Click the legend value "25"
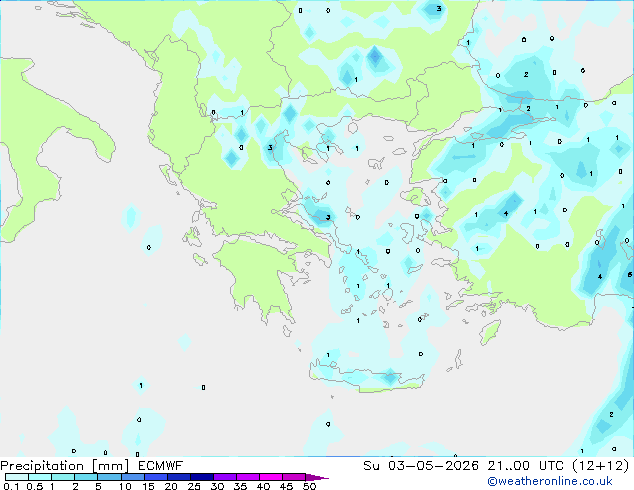Image resolution: width=634 pixels, height=490 pixels. click(x=194, y=486)
